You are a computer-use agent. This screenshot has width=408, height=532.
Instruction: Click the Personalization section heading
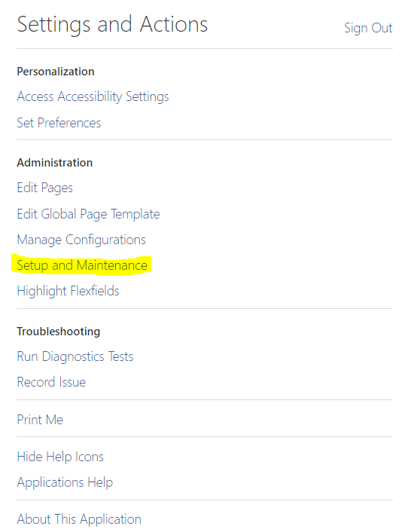point(56,72)
